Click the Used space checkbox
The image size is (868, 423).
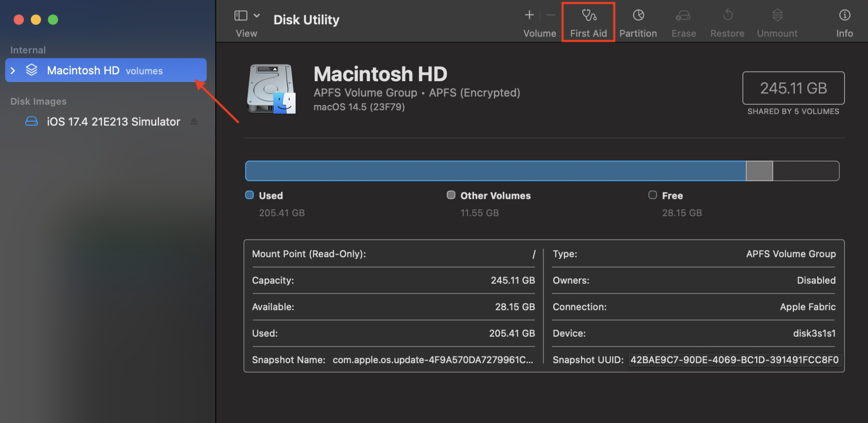click(249, 195)
